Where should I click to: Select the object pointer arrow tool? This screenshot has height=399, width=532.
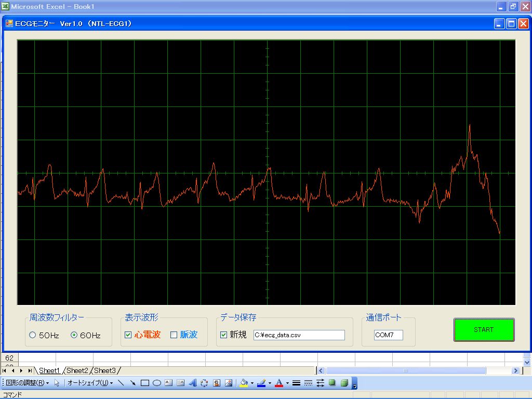pyautogui.click(x=57, y=383)
